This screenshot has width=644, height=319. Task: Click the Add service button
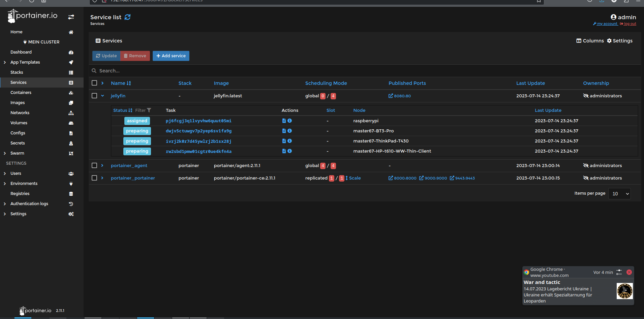click(171, 56)
